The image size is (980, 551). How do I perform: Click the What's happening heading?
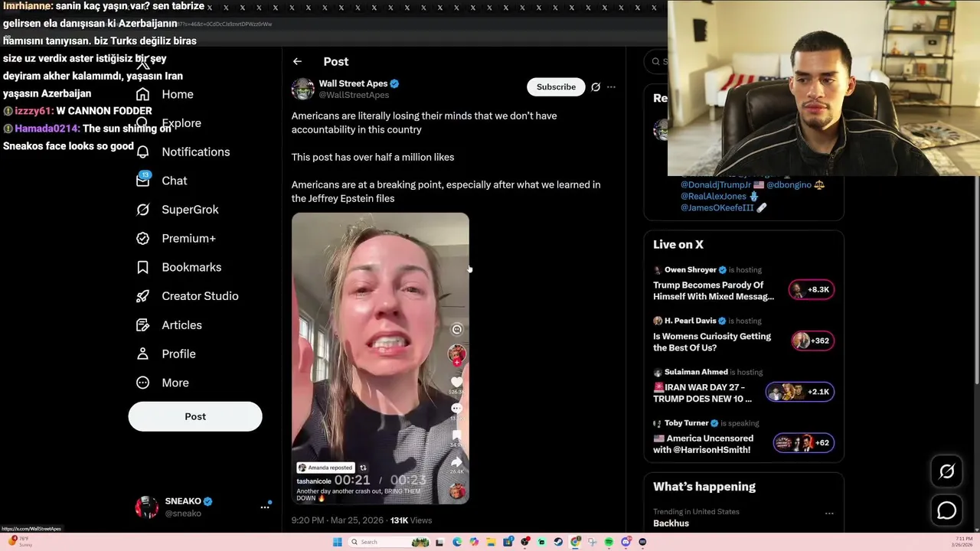click(704, 487)
